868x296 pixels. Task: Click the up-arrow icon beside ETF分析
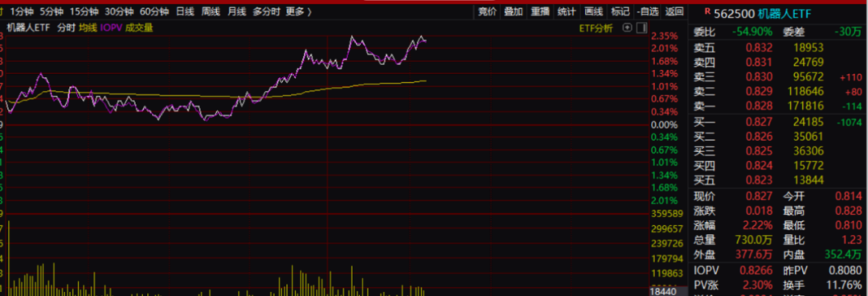click(x=627, y=27)
